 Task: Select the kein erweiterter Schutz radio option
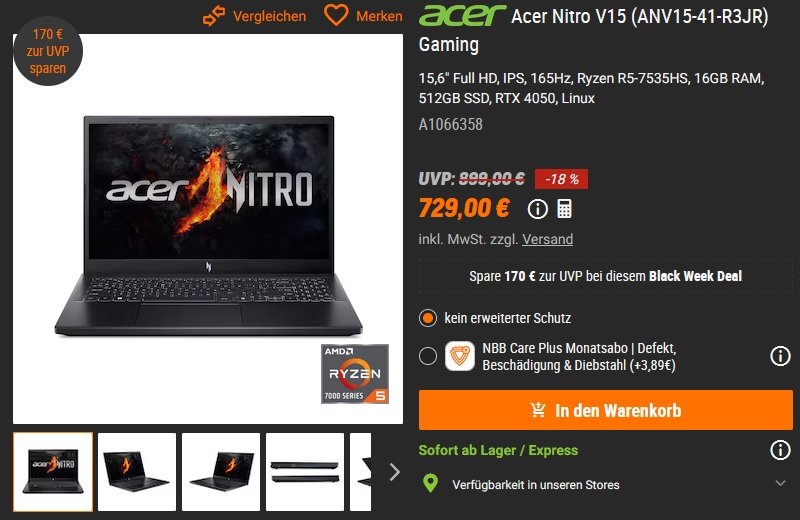coord(428,318)
